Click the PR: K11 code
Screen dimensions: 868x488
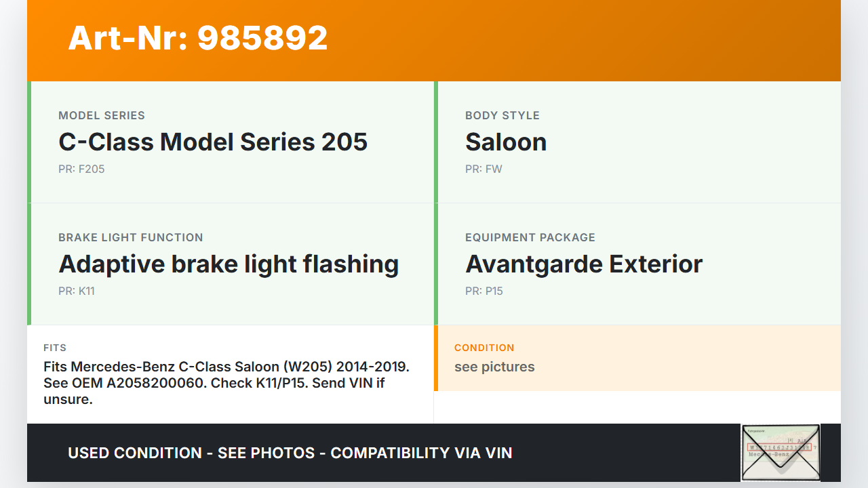(x=77, y=291)
